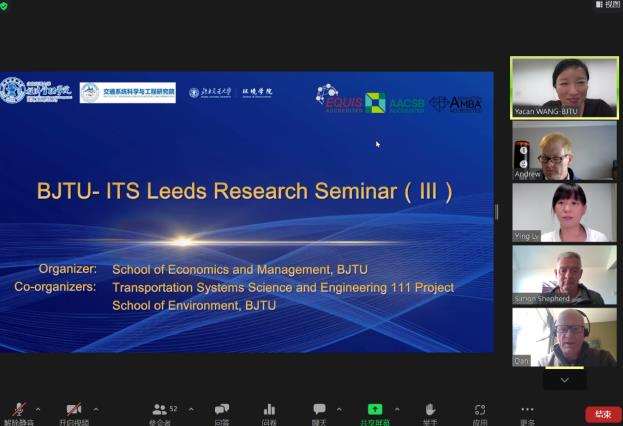The image size is (623, 426).
Task: Open the participants list showing 52
Action: point(164,409)
